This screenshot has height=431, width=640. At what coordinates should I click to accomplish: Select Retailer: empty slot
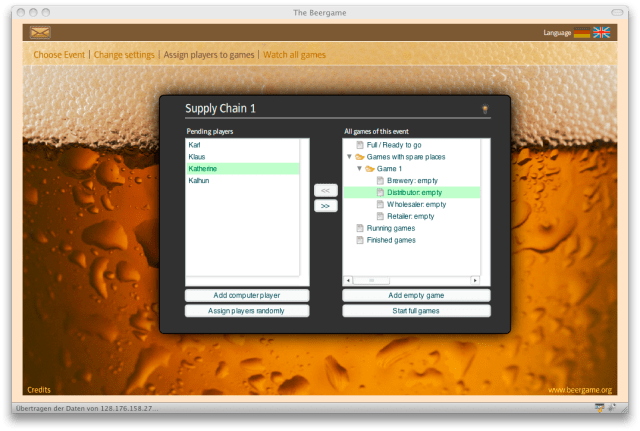[410, 216]
